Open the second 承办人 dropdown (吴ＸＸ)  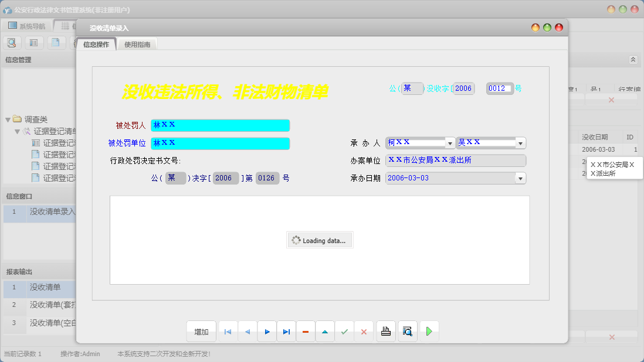520,143
